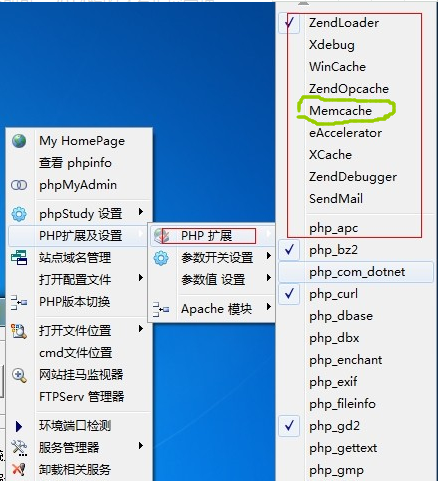Click the PHP版本切换 switch icon

19,302
